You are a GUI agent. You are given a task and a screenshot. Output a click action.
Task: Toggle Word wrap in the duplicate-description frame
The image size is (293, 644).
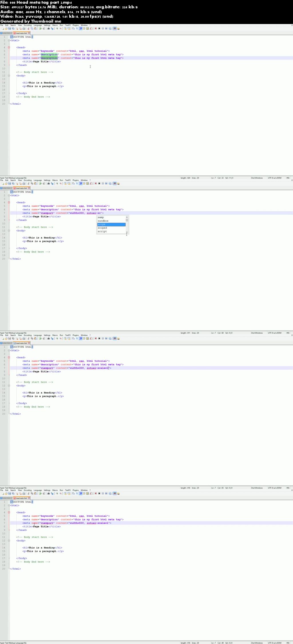click(x=73, y=28)
